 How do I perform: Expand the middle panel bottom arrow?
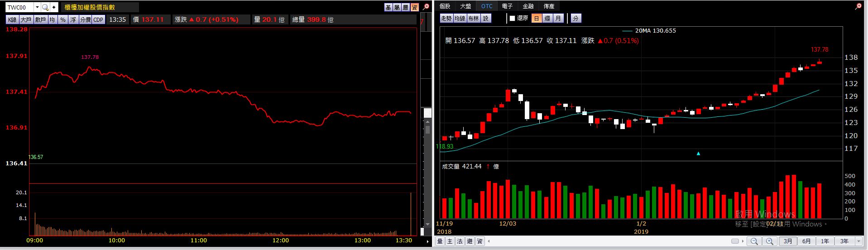(x=427, y=241)
